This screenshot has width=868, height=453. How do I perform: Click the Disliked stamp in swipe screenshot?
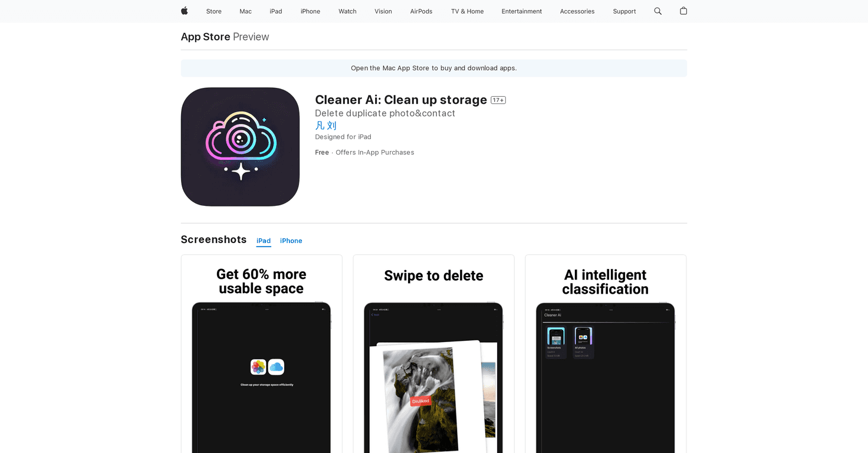click(x=420, y=401)
